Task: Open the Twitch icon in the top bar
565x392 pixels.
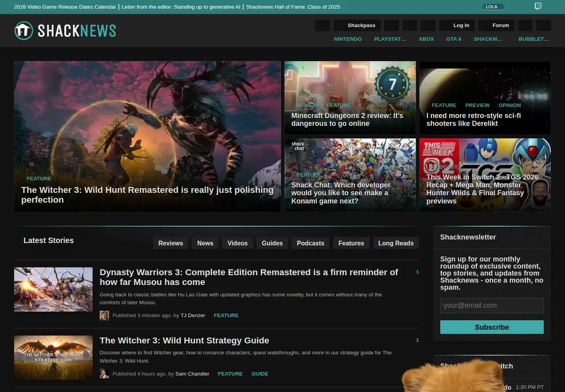Action: (538, 6)
